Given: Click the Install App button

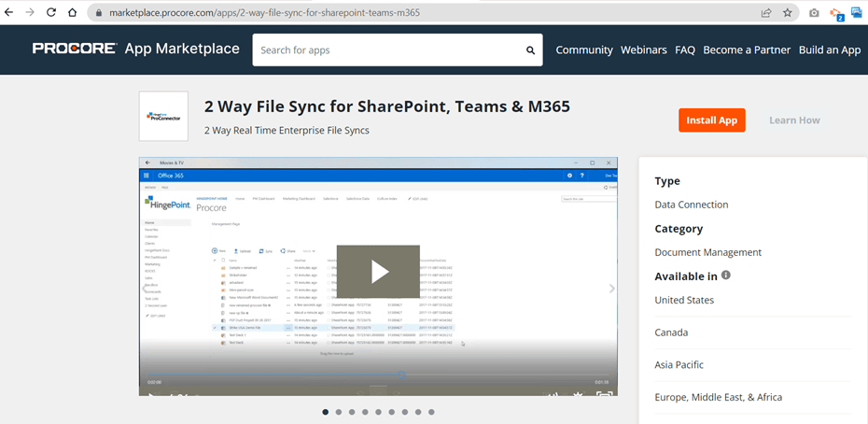Looking at the screenshot, I should pos(711,120).
